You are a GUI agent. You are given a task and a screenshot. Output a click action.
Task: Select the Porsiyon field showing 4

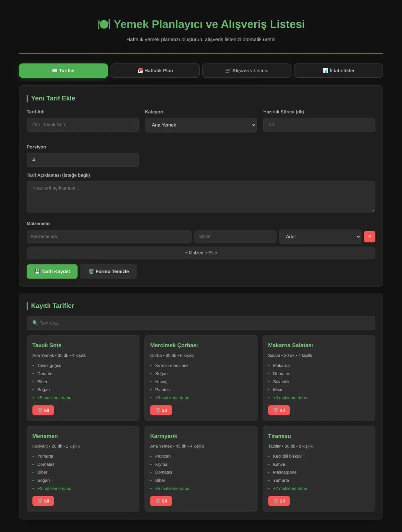[83, 160]
